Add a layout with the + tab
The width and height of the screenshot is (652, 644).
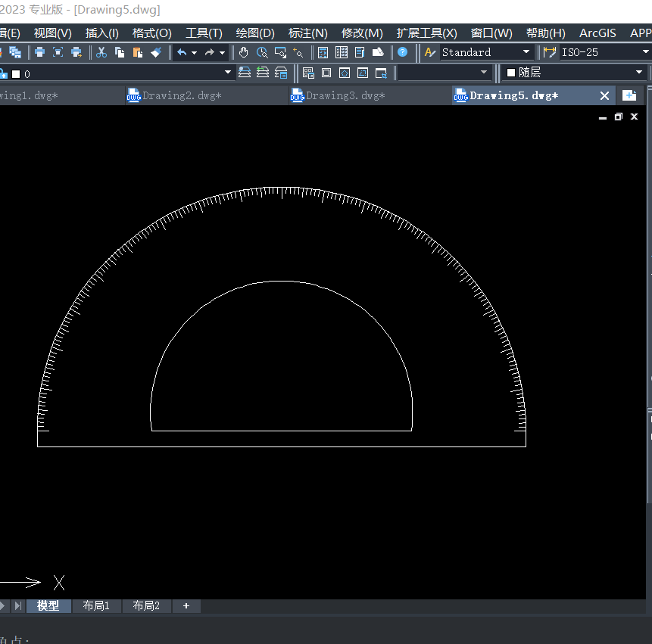click(186, 605)
